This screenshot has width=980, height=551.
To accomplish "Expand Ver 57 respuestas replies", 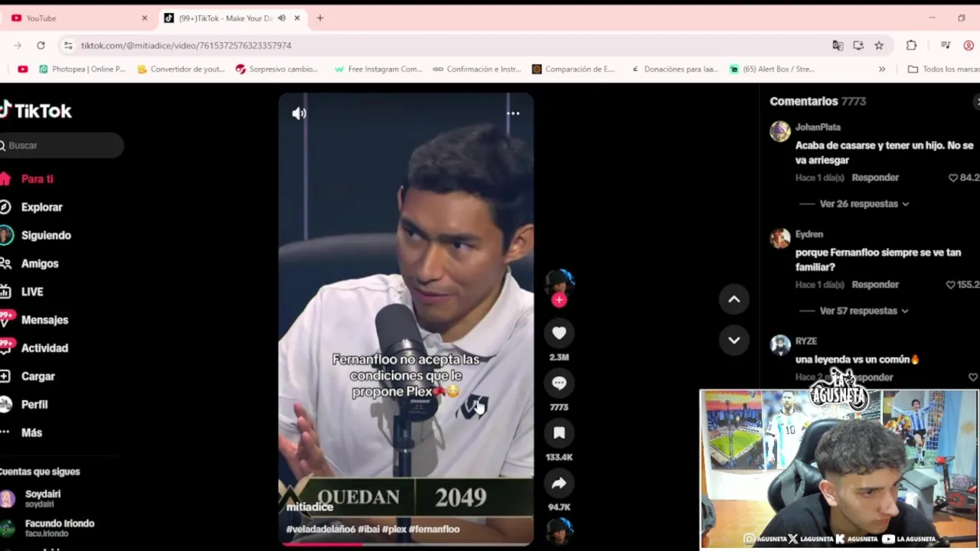I will (x=864, y=311).
